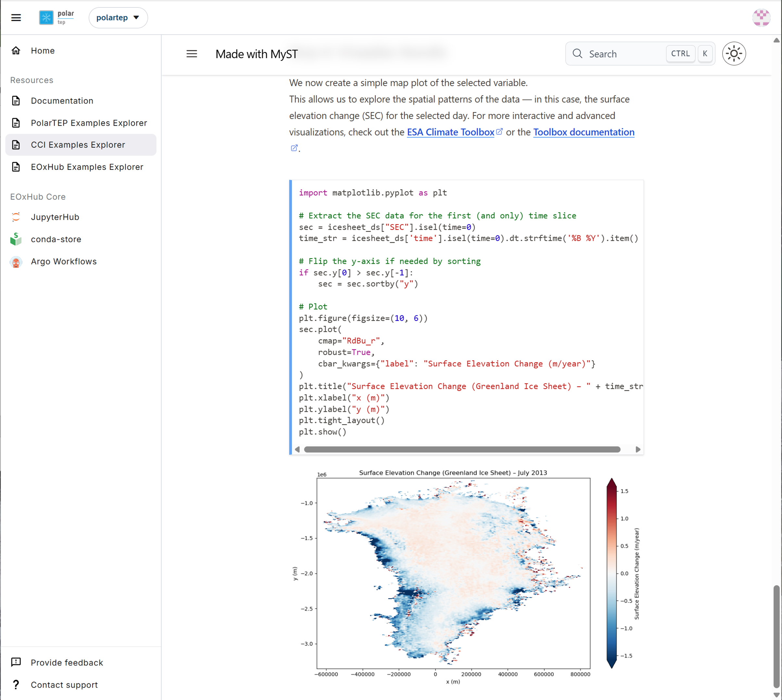Open Argo Workflows icon entry
The height and width of the screenshot is (700, 782).
[16, 261]
